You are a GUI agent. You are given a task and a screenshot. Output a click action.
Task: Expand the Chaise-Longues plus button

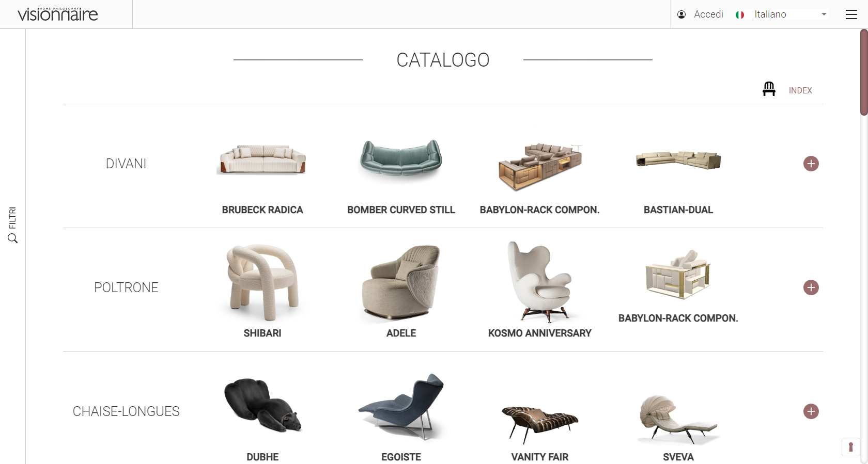[811, 411]
